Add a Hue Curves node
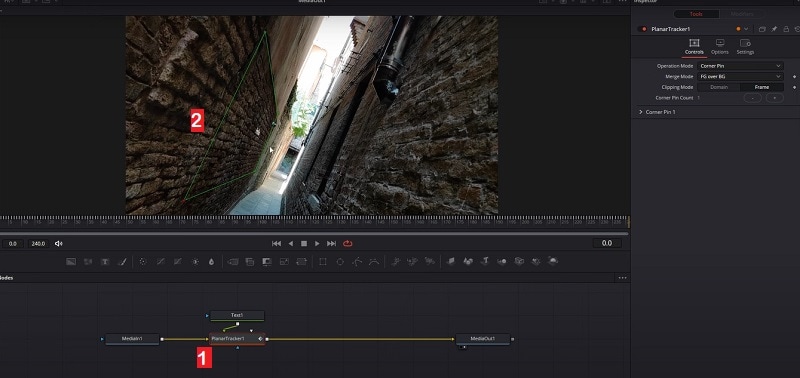 pos(178,261)
